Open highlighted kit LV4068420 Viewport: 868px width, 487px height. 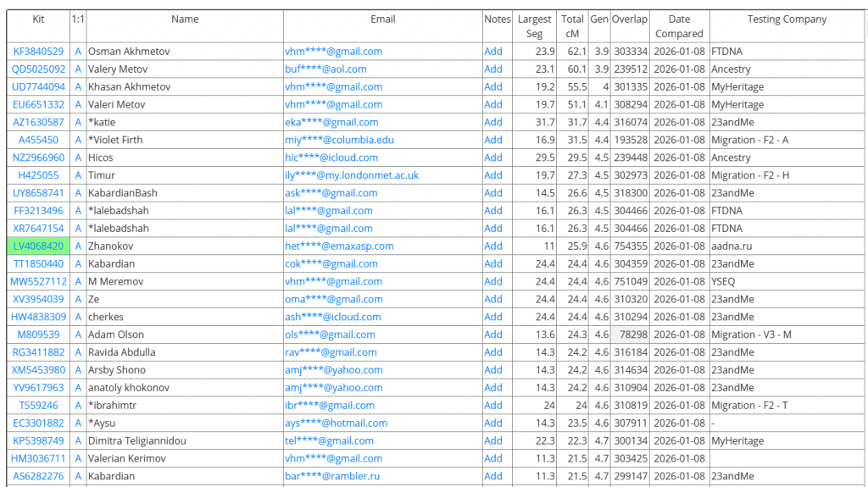click(38, 246)
